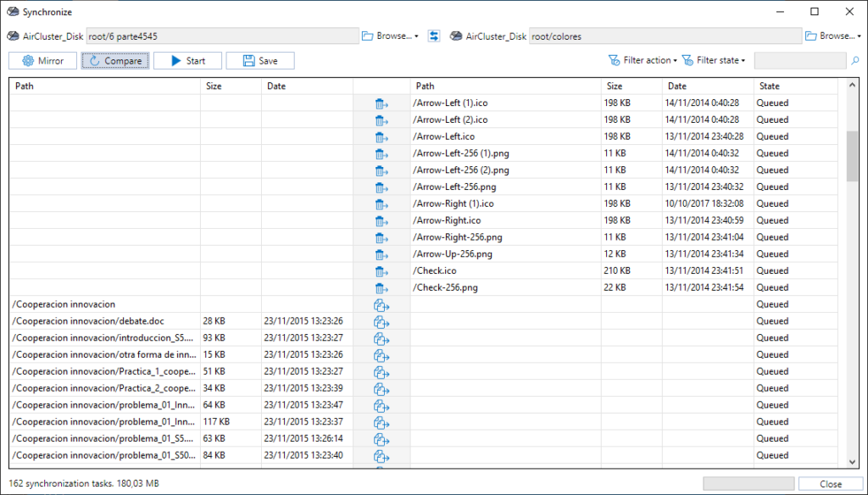The height and width of the screenshot is (495, 868).
Task: Click the swap folders icon between paths
Action: click(x=434, y=36)
